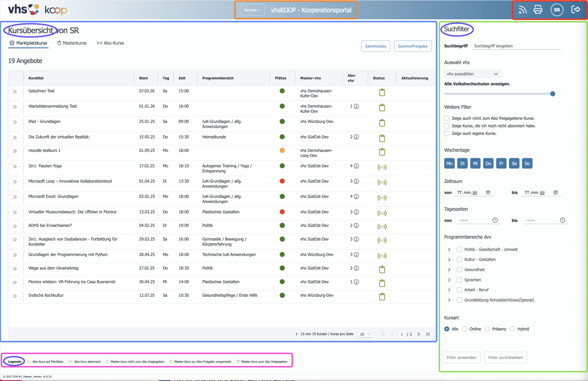588x381 pixels.
Task: Enable 'Zeige auch eigene Kurse' checkbox
Action: (x=447, y=133)
